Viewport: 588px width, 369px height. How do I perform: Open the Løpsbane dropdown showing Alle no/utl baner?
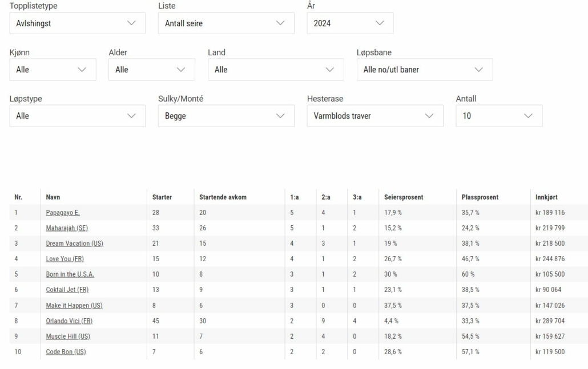pos(425,70)
